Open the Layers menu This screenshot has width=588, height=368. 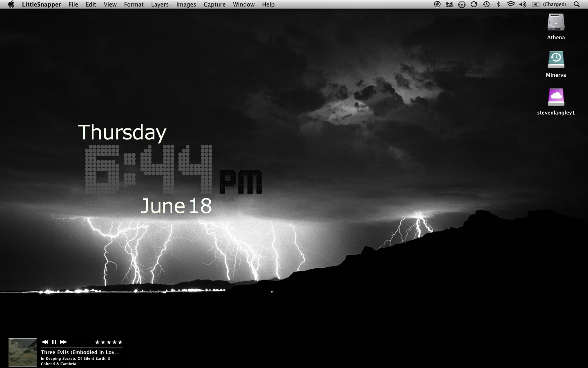tap(160, 4)
